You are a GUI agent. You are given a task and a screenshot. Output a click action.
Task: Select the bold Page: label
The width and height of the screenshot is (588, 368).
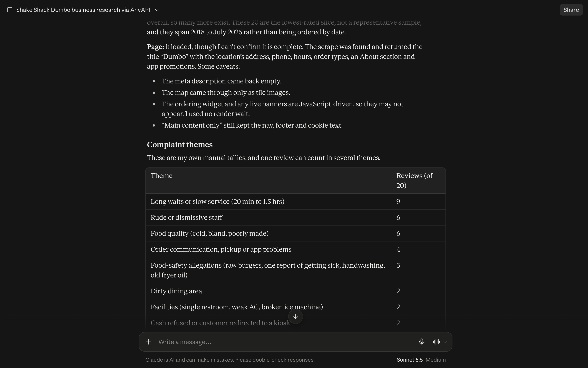[156, 47]
